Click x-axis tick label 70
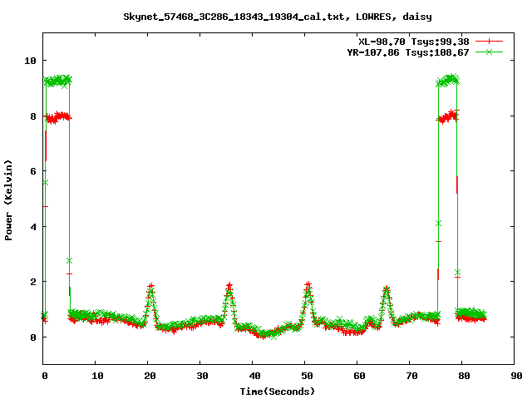This screenshot has width=532, height=399. (411, 376)
